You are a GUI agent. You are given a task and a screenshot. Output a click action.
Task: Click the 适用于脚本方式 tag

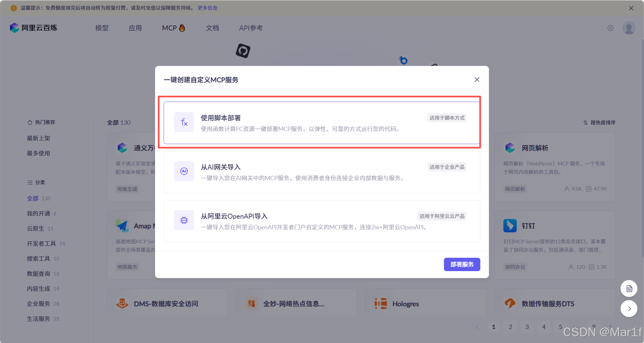[x=447, y=118]
